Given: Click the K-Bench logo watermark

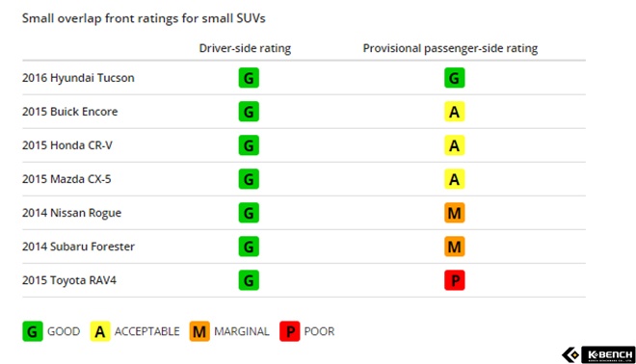Looking at the screenshot, I should coord(598,354).
